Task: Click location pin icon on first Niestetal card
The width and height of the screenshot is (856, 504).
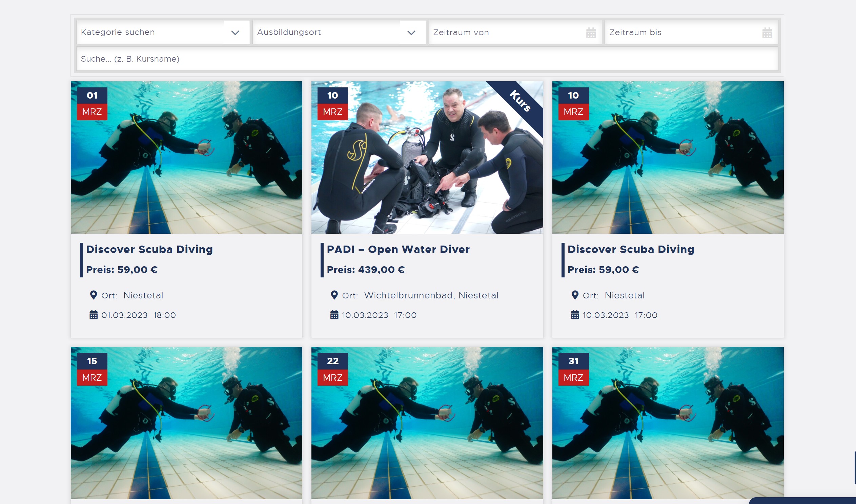Action: [x=94, y=295]
